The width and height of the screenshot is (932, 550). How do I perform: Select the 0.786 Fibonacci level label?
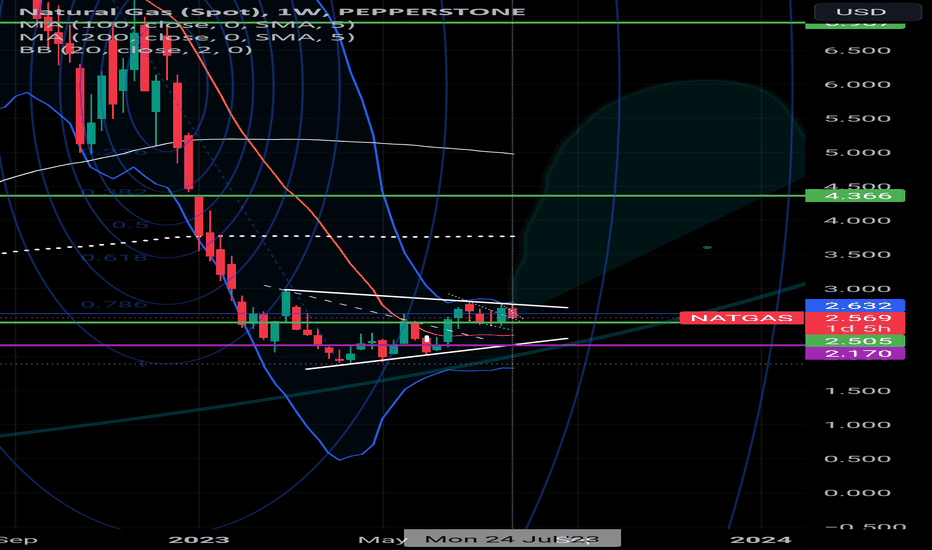click(x=114, y=304)
